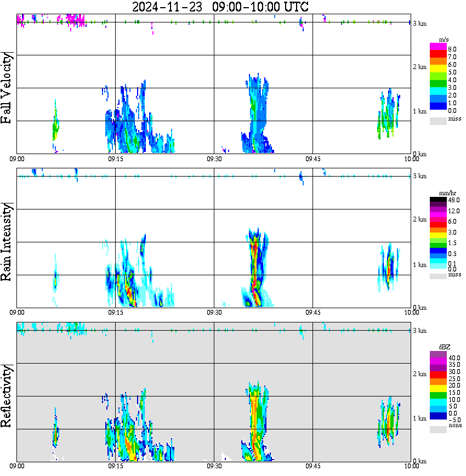The width and height of the screenshot is (466, 476).
Task: Click the m/s unit heading of the legend
Action: point(444,40)
